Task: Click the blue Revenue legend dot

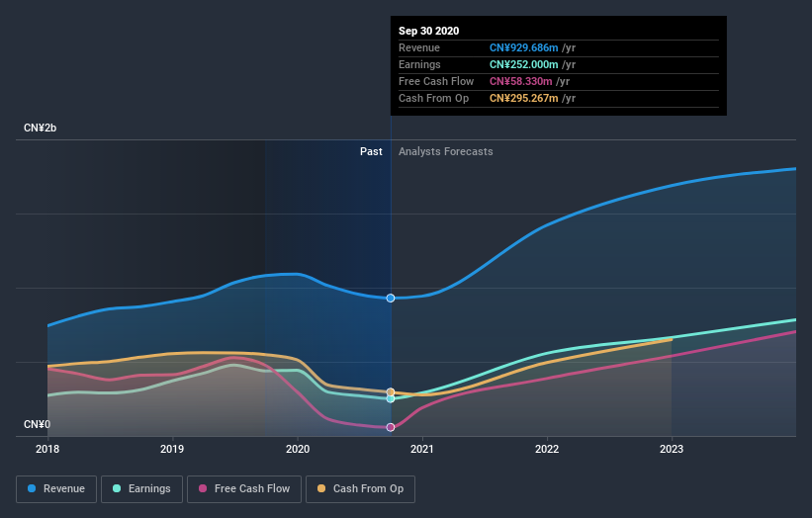Action: click(32, 488)
